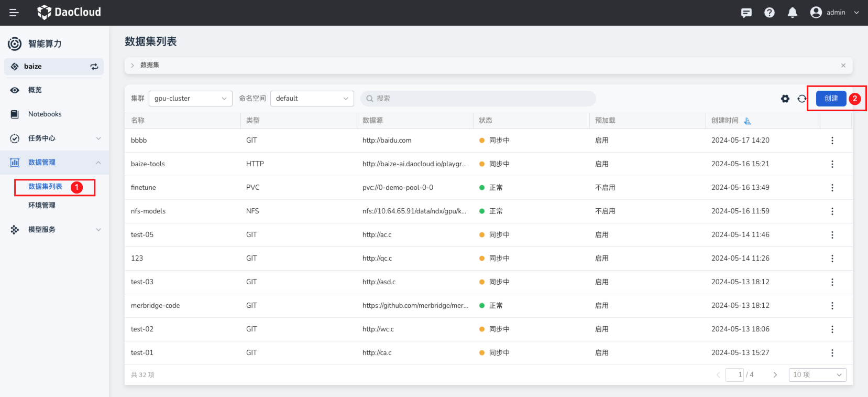This screenshot has height=397, width=868.
Task: Switch workspace using baize swap icon
Action: (94, 67)
